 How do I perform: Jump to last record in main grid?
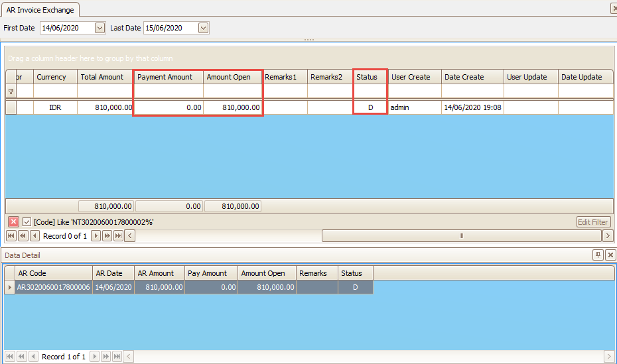tap(119, 236)
